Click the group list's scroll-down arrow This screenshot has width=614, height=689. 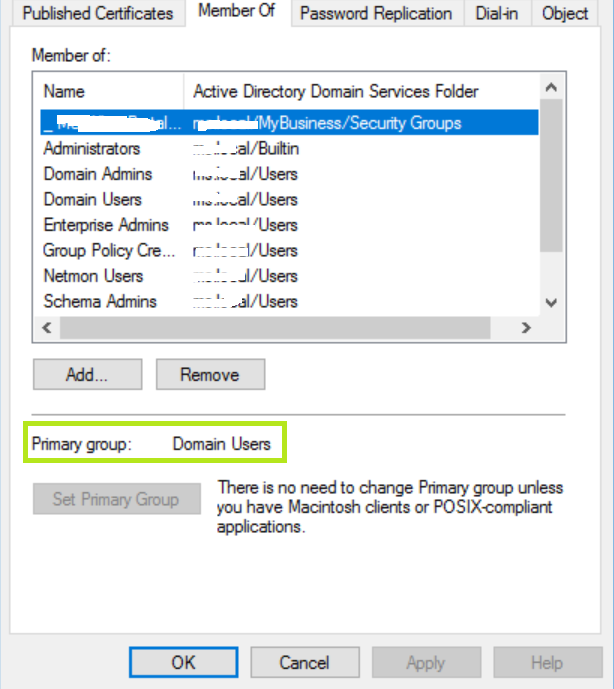point(549,302)
